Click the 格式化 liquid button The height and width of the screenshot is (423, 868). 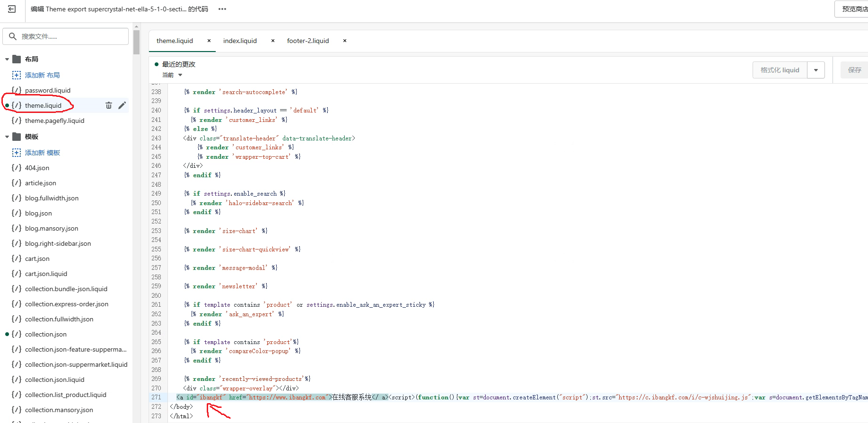tap(780, 70)
